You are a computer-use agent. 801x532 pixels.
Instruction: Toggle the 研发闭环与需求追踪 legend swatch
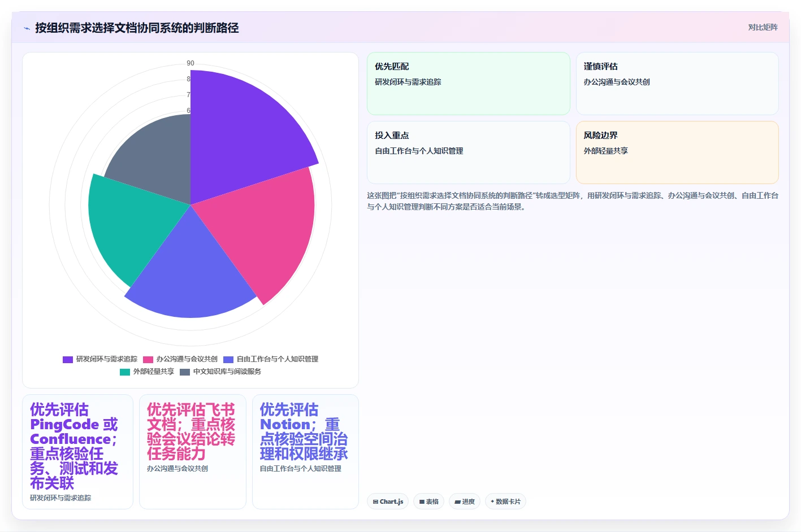(x=68, y=359)
